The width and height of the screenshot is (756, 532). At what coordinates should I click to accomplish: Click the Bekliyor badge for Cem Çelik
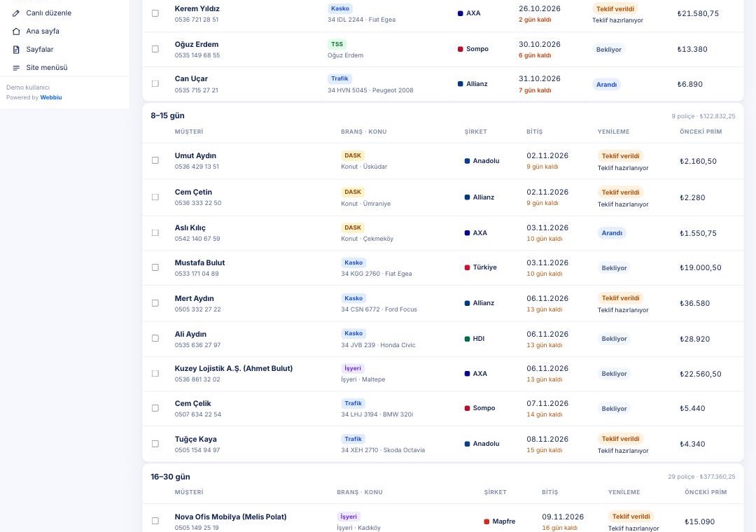[615, 409]
